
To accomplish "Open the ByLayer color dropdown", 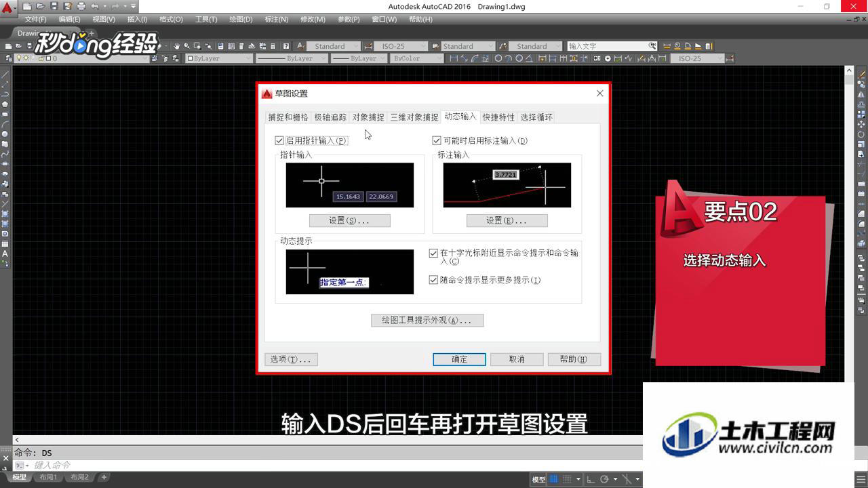I will pos(248,58).
